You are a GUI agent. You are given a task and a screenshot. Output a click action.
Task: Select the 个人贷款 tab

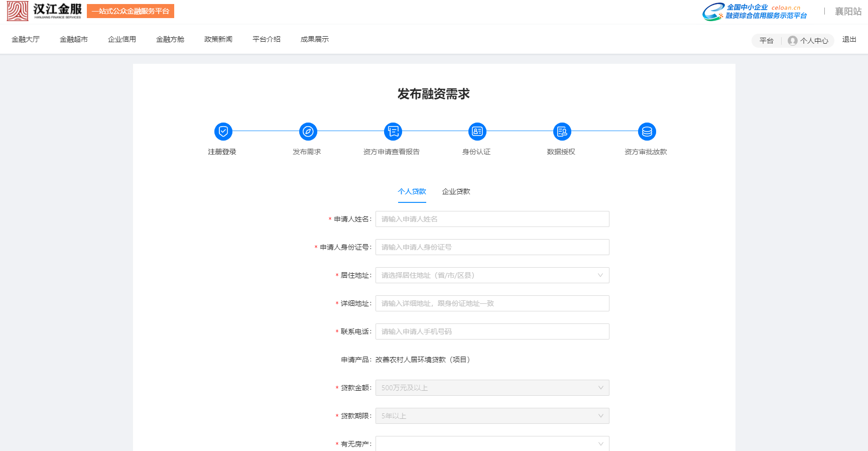(x=412, y=191)
